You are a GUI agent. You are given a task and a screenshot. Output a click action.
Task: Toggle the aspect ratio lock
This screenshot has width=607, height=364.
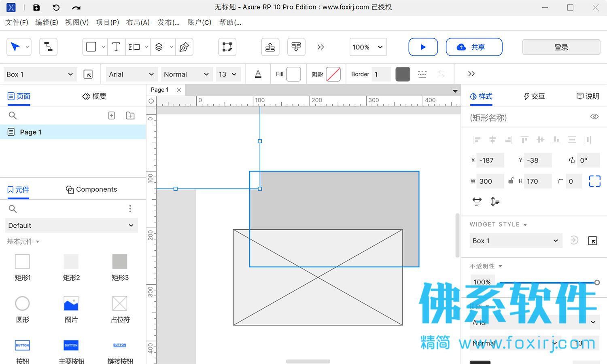511,181
